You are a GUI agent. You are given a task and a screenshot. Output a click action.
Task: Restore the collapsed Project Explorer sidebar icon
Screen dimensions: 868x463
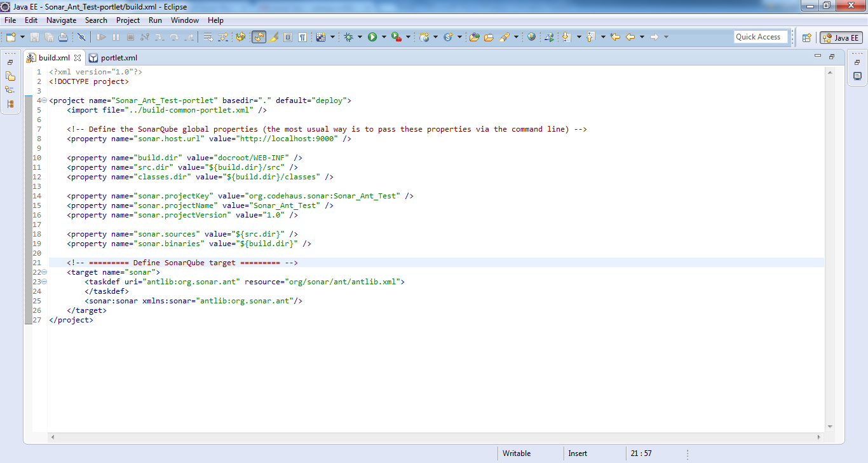9,62
